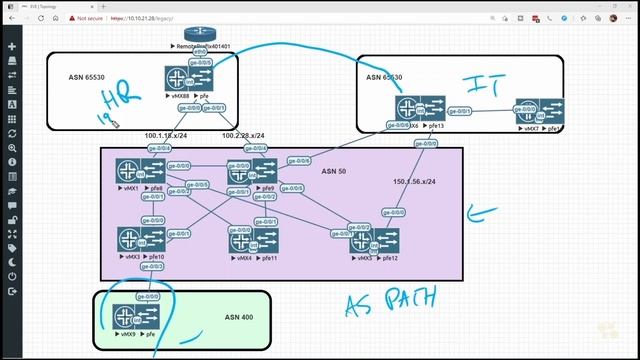Select the vMX1 router node icon

(128, 171)
